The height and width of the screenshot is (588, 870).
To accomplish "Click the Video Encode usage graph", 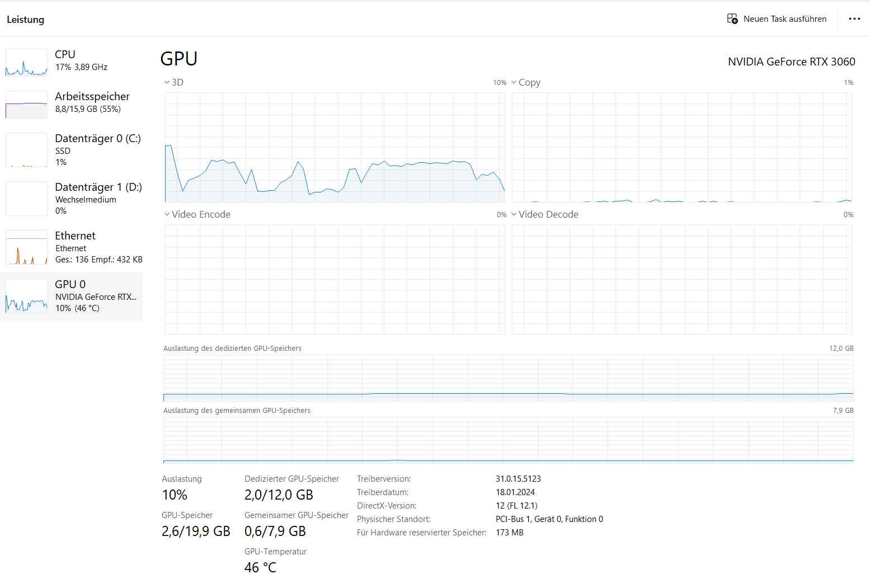I will 335,279.
